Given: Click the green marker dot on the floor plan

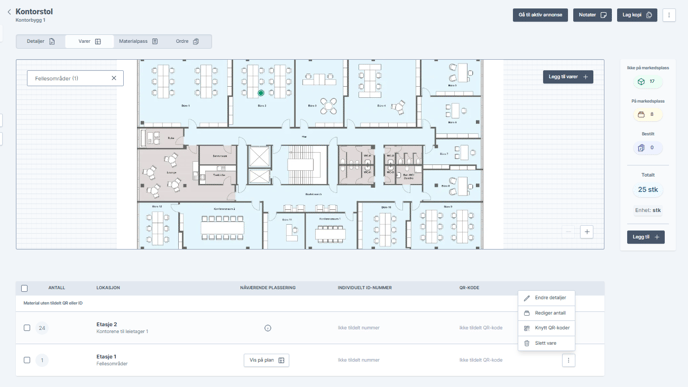Looking at the screenshot, I should pyautogui.click(x=261, y=93).
